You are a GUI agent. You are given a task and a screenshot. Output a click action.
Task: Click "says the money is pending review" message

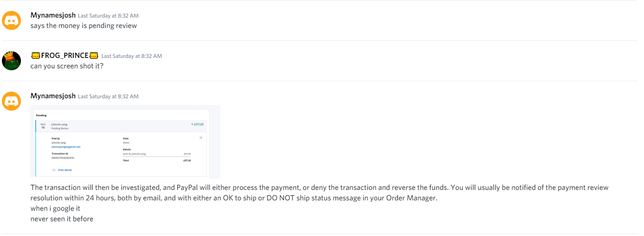[x=84, y=26]
